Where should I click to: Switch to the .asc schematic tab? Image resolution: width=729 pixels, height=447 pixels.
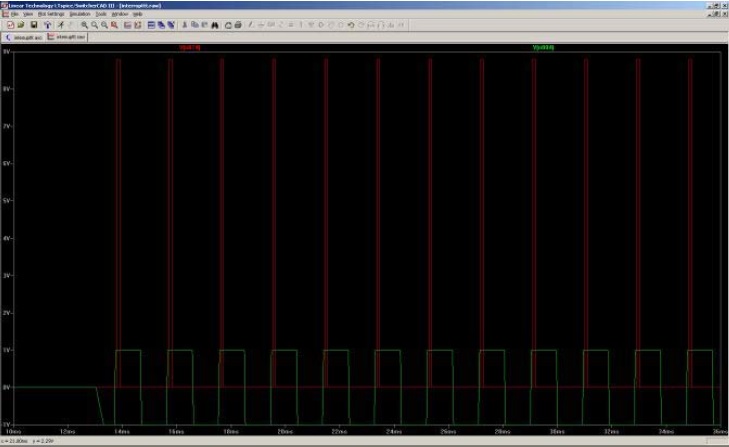point(24,37)
